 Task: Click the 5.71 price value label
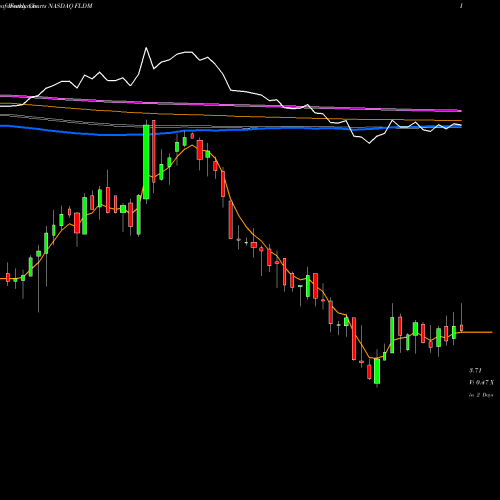(475, 370)
